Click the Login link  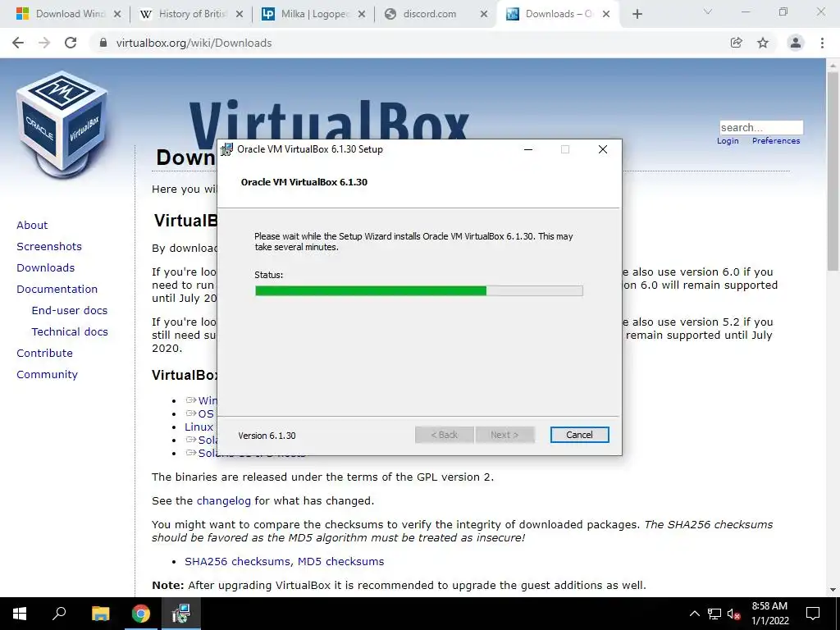point(728,140)
